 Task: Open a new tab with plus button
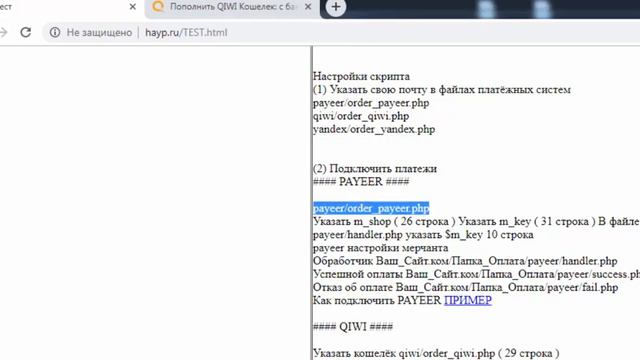point(336,7)
